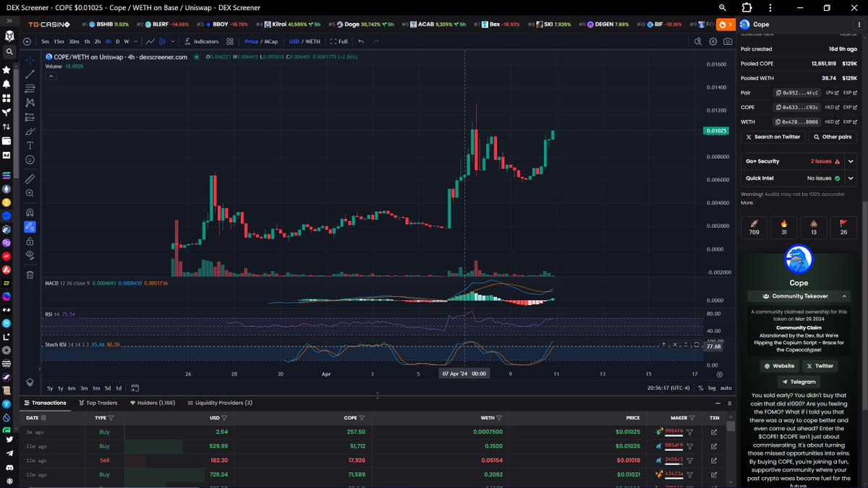Expand the Go+ Security issues section
Viewport: 868px width, 488px height.
tap(851, 161)
